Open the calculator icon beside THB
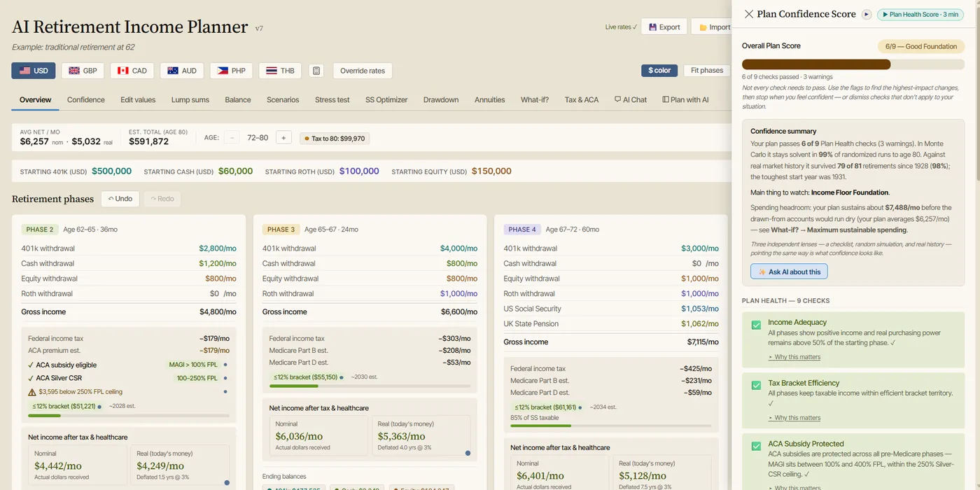This screenshot has height=490, width=980. tap(316, 71)
